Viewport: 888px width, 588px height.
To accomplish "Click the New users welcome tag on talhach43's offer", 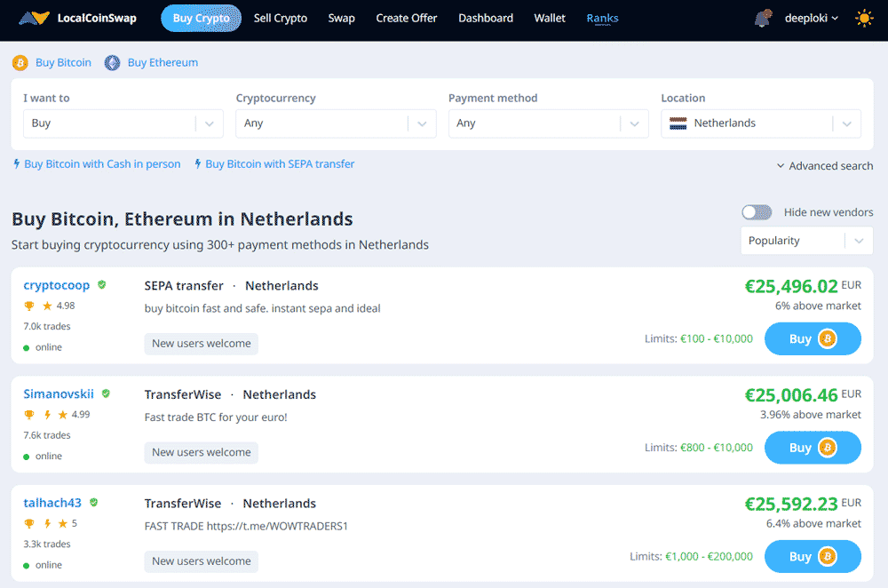I will tap(201, 560).
